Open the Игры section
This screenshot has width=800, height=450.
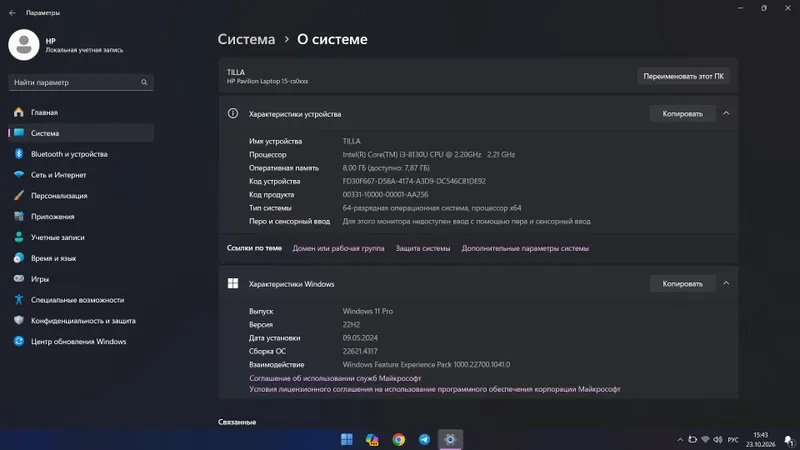coord(81,279)
